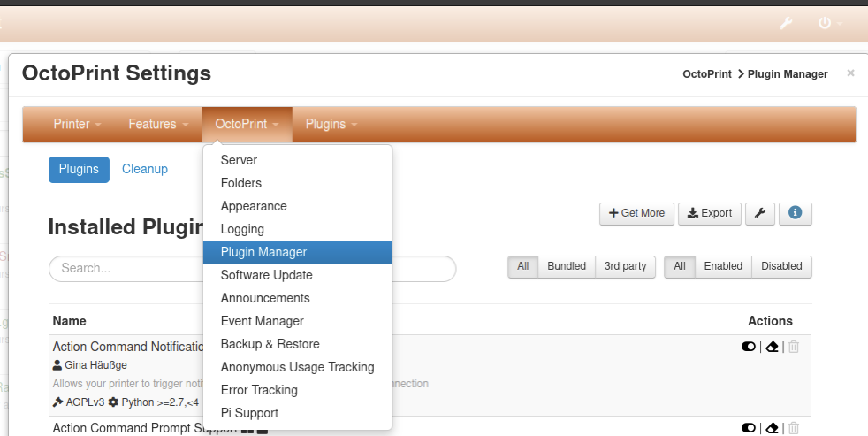Select Folders menu entry

[x=298, y=183]
